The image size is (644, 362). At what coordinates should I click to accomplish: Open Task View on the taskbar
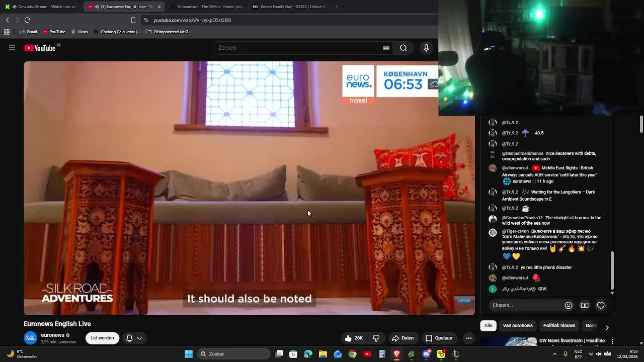(279, 354)
